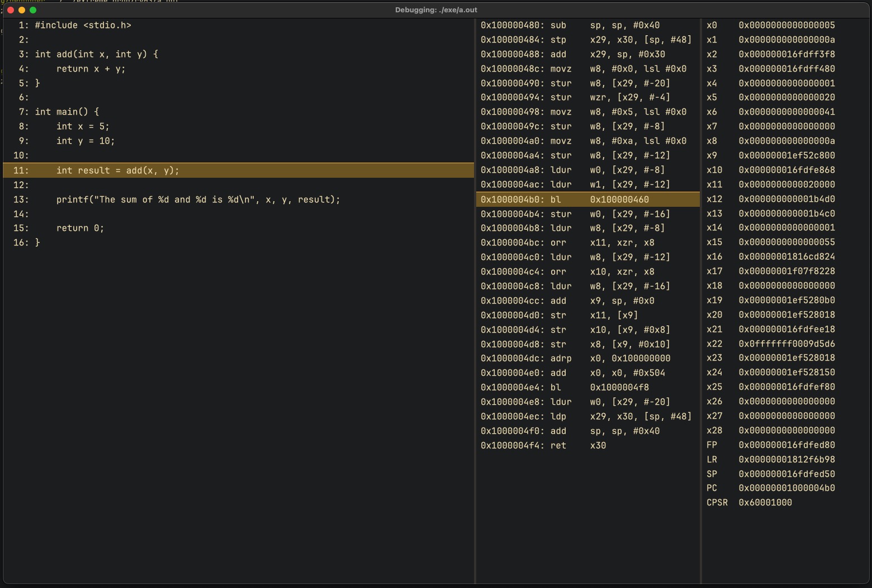Click register x22 value 0x0fffffff0009d5d6

(x=786, y=344)
